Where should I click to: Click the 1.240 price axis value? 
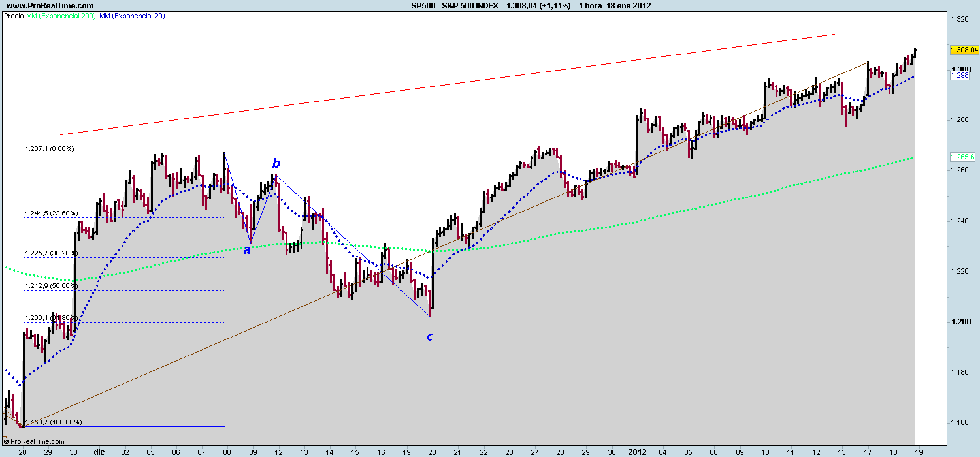click(960, 221)
